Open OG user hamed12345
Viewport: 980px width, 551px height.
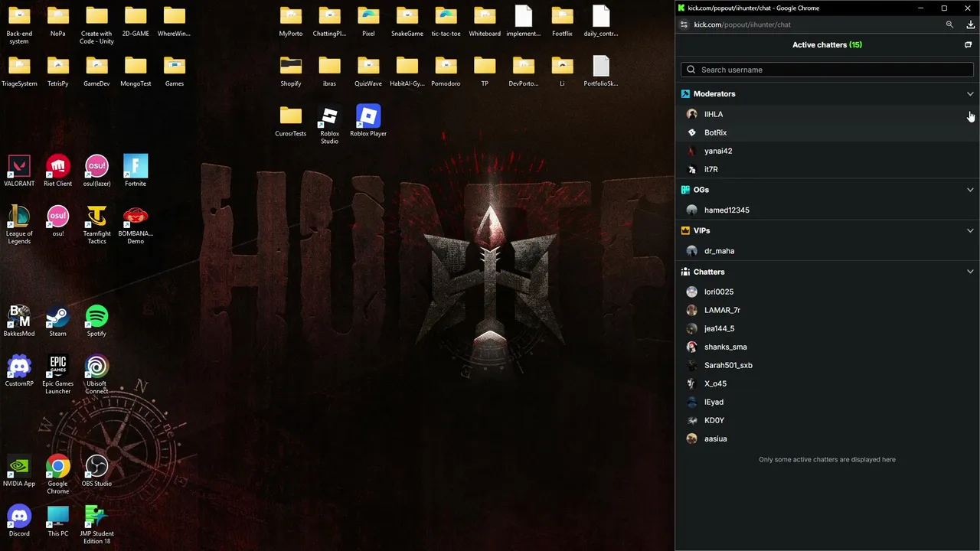827,210
